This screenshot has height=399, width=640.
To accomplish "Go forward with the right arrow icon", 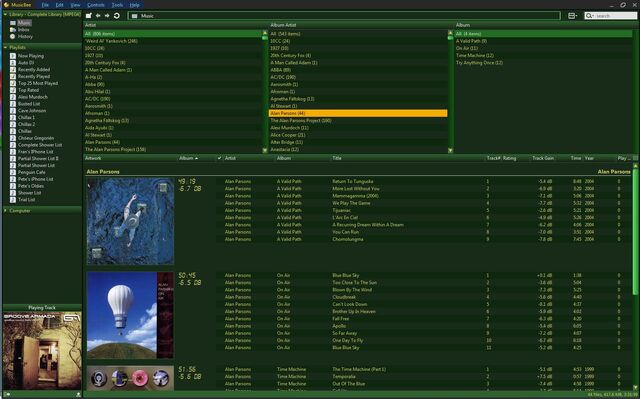I will pyautogui.click(x=107, y=16).
